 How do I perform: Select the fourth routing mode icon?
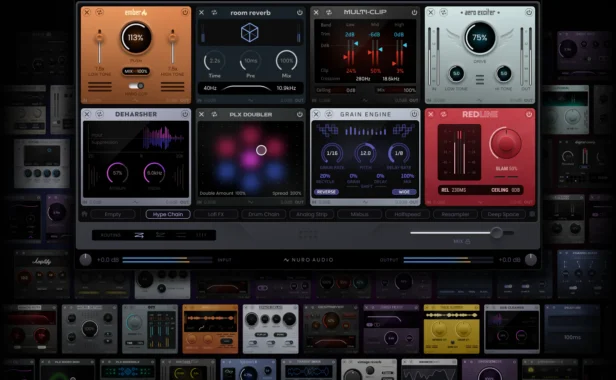point(202,235)
